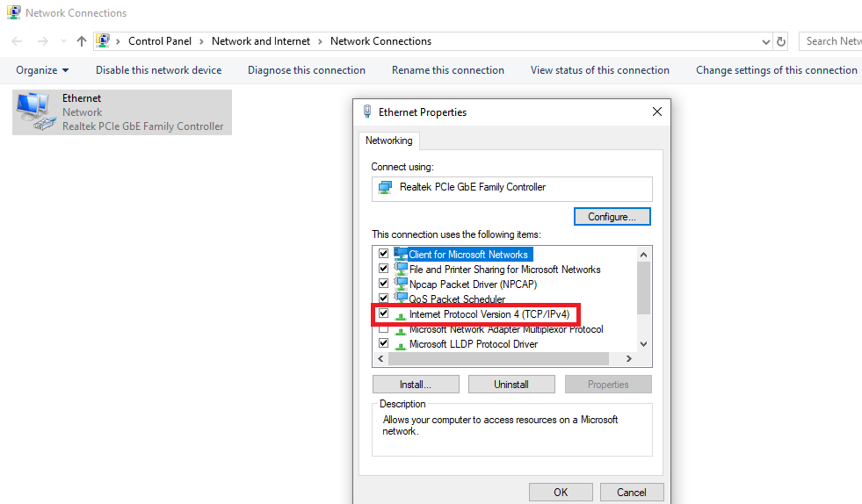Click items list horizontal scrollbar thumb
862x504 pixels.
click(498, 358)
